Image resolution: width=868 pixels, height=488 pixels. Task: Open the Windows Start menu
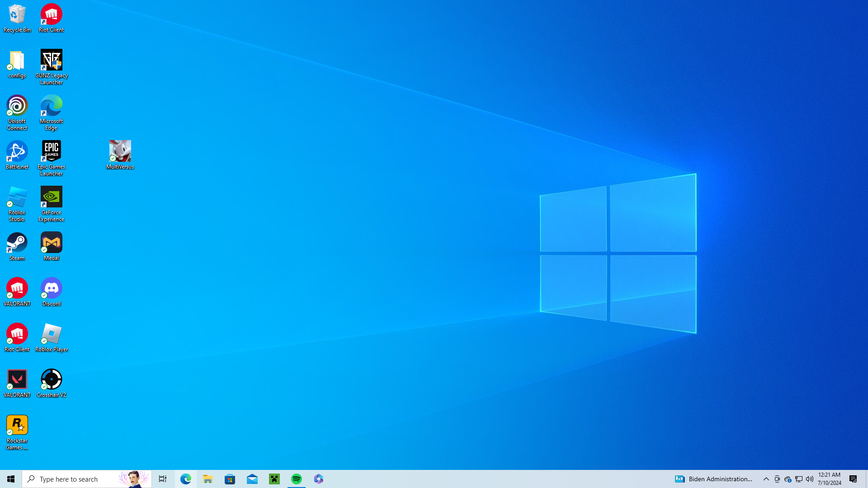[11, 479]
